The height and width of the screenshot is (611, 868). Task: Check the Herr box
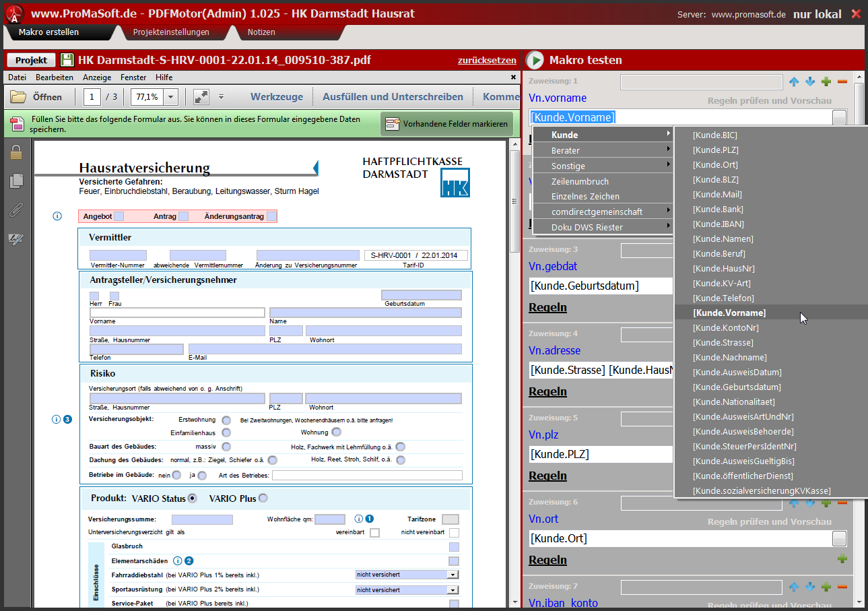tap(94, 296)
